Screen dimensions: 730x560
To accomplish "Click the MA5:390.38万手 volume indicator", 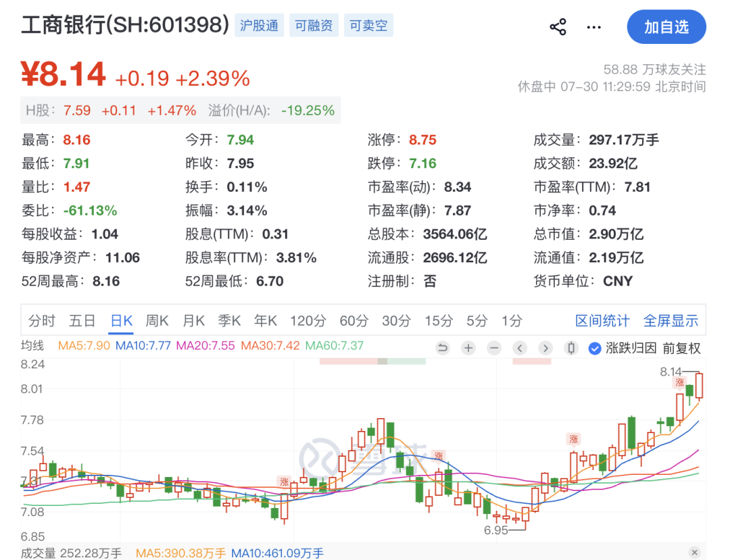I will point(180,553).
